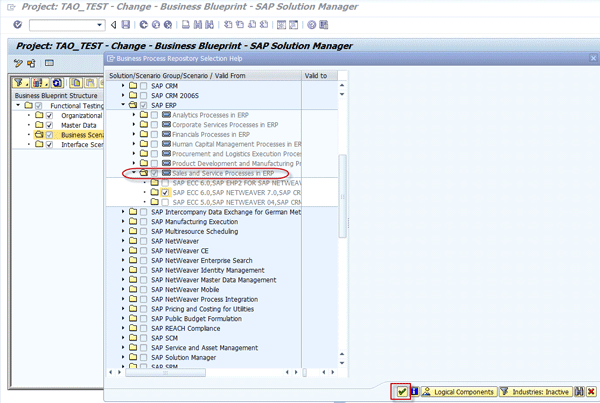Collapse the SAP ERP node
This screenshot has height=403, width=600.
123,104
